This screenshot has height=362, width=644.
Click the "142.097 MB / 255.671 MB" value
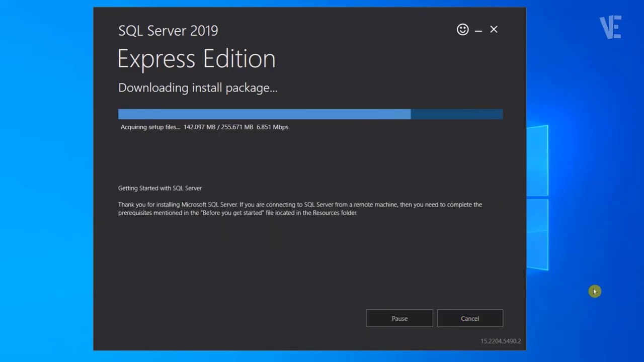point(218,127)
